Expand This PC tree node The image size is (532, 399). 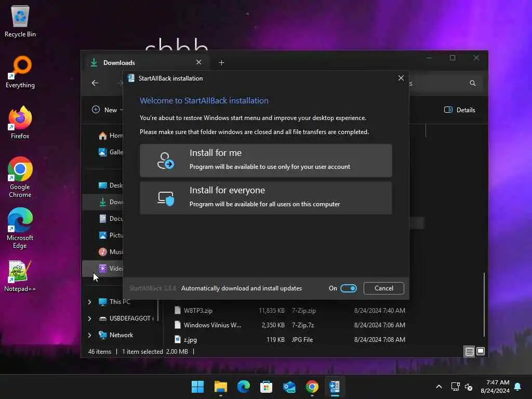pyautogui.click(x=89, y=302)
